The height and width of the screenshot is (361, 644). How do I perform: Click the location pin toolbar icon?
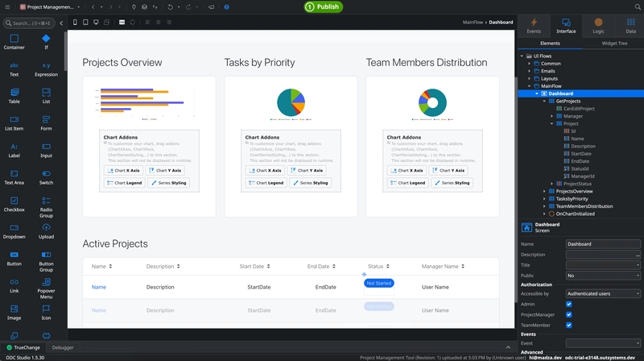[134, 7]
